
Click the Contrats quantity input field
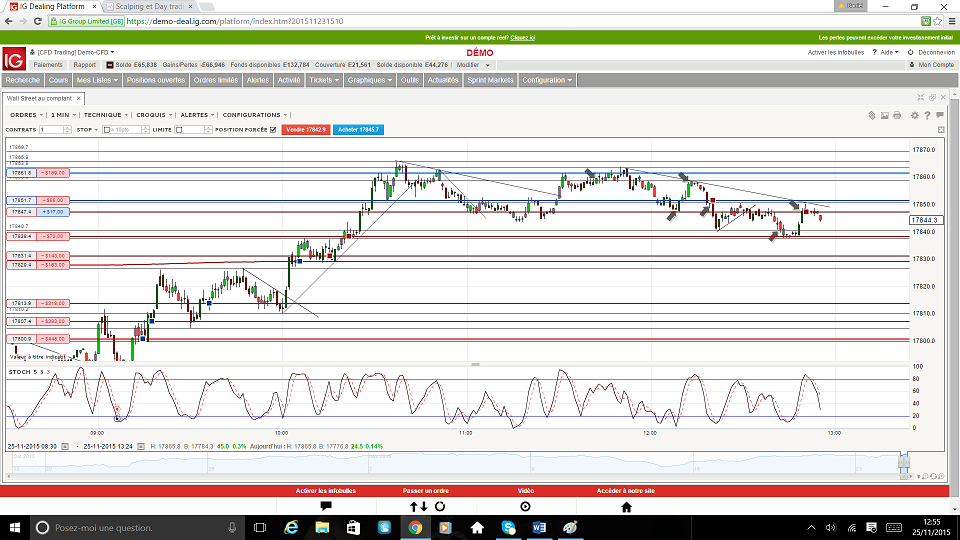[x=49, y=130]
